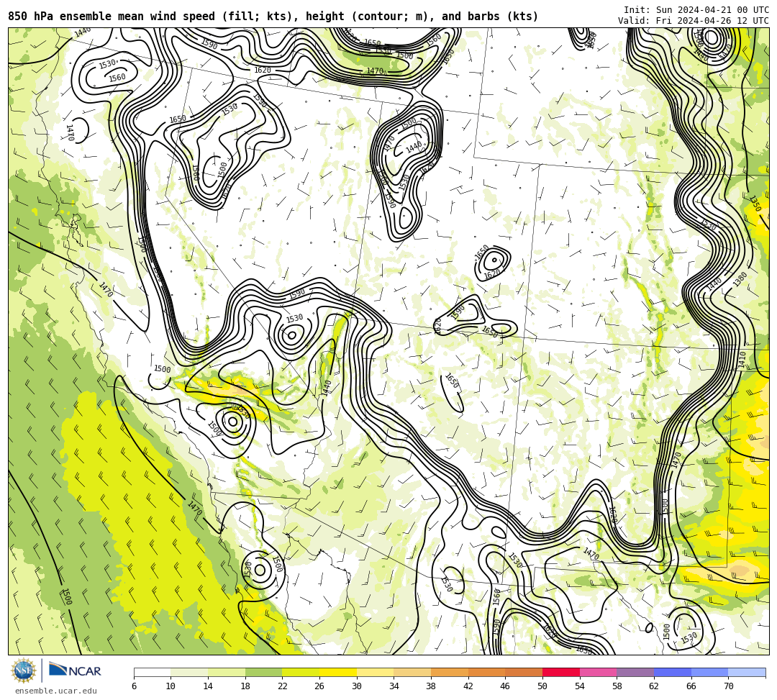
Task: Click the colorbar tick label 50
Action: (542, 686)
